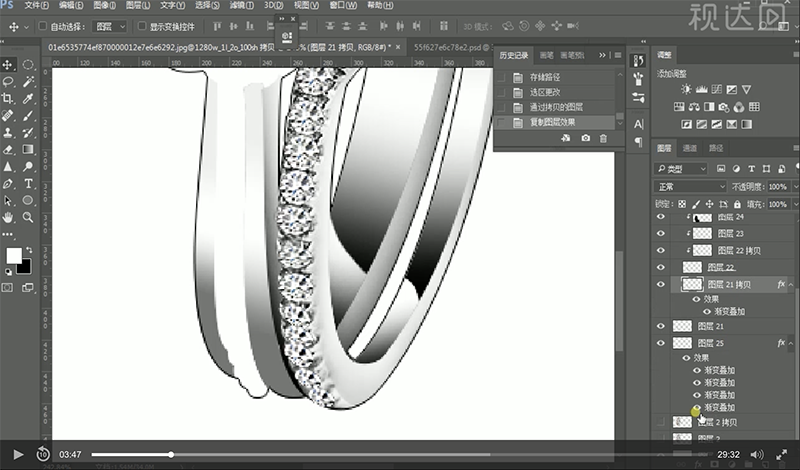
Task: Switch to the 通道 tab
Action: click(690, 148)
